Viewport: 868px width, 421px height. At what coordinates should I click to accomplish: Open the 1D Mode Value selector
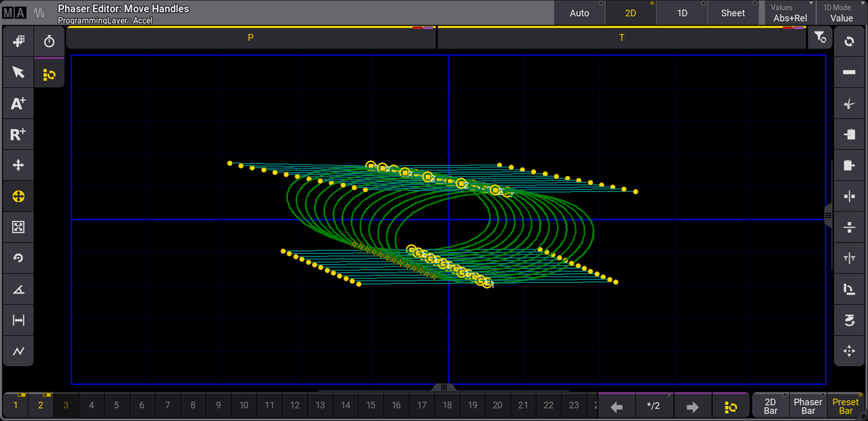click(841, 13)
